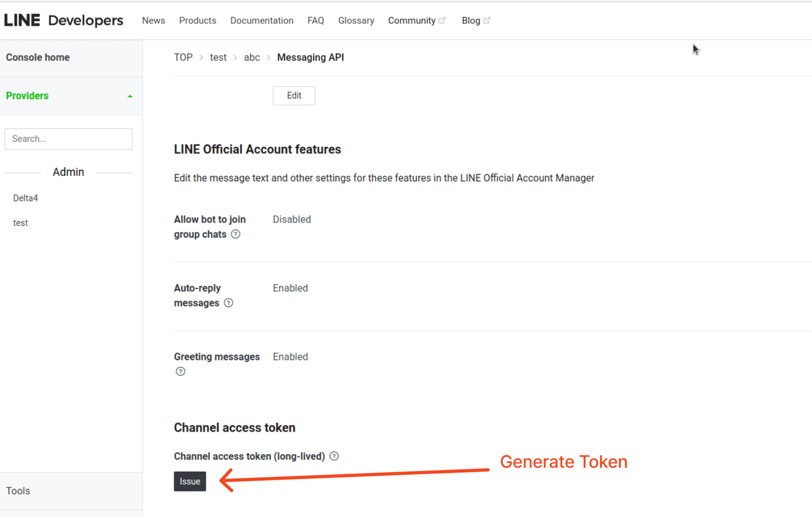Select the Delta4 provider
The width and height of the screenshot is (812, 517).
pos(25,198)
